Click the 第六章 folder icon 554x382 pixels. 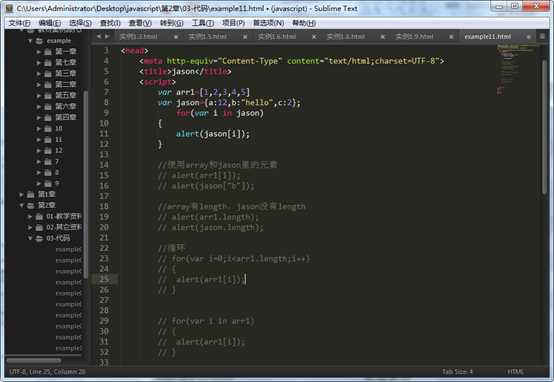click(48, 107)
